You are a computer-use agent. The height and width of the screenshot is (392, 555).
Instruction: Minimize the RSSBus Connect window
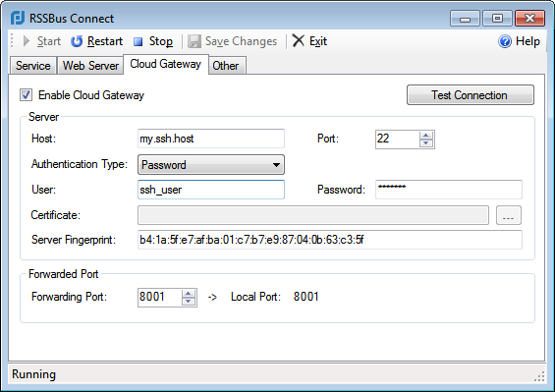[x=465, y=19]
